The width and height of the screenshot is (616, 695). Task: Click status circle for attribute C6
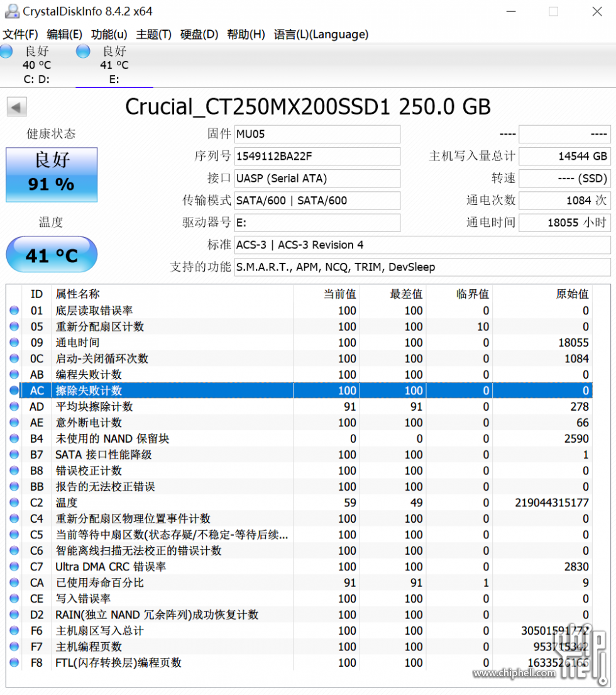point(14,550)
